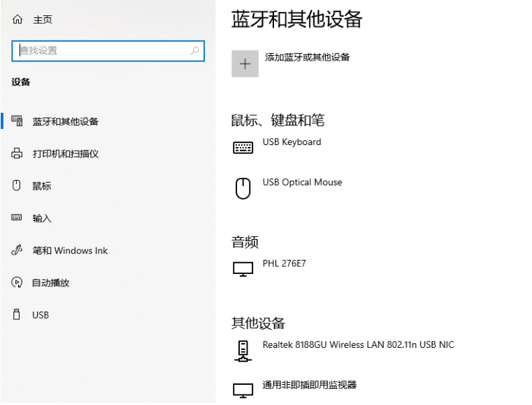Click the 自动播放 autoplay icon
The image size is (532, 405).
pos(17,283)
